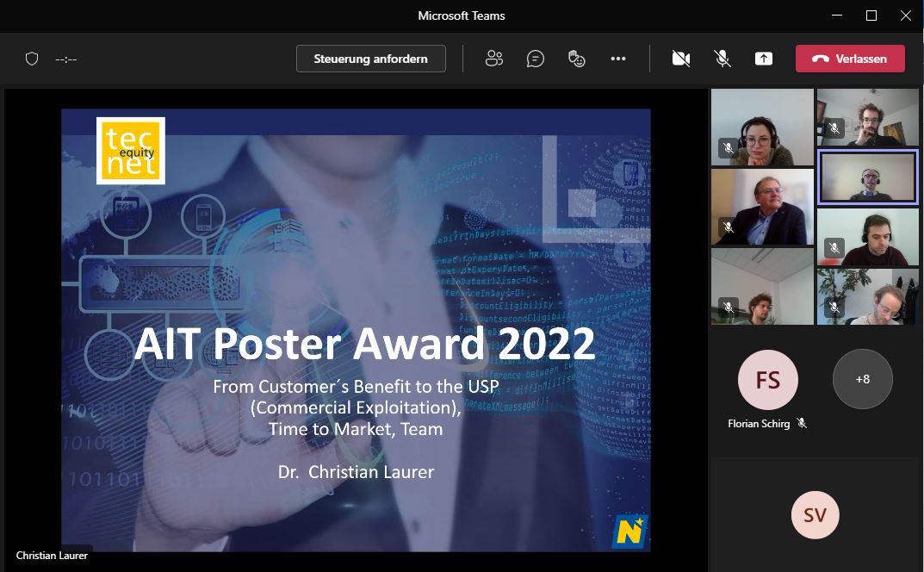Select the man with dark headphones video tile
Screen dimensions: 924x572
click(867, 237)
